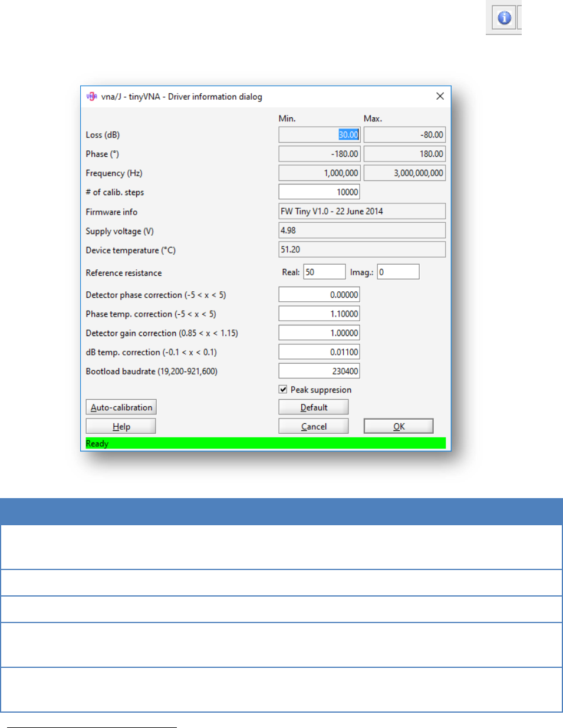Edit the Phase temp. correction field
The width and height of the screenshot is (563, 728).
coord(320,314)
